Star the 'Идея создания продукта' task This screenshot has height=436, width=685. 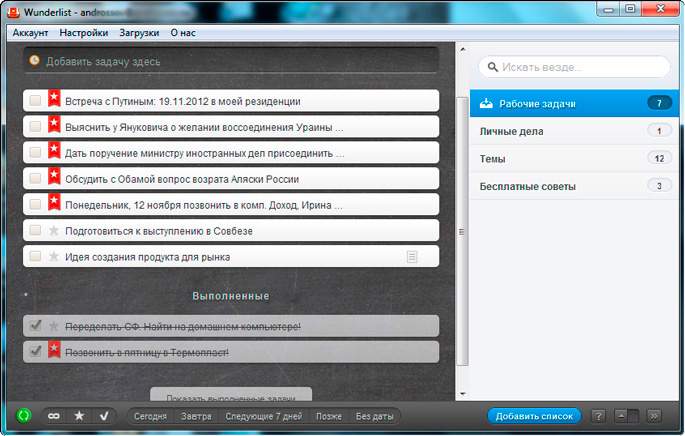pos(54,256)
